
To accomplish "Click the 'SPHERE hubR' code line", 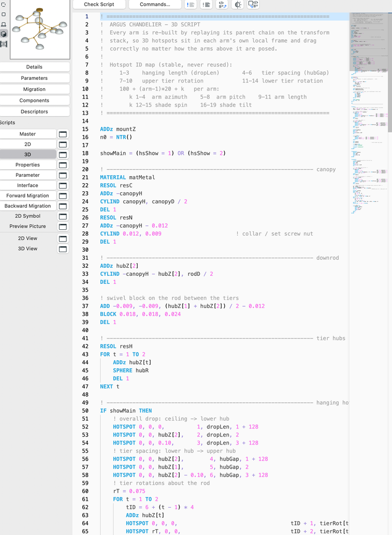I will click(x=131, y=370).
